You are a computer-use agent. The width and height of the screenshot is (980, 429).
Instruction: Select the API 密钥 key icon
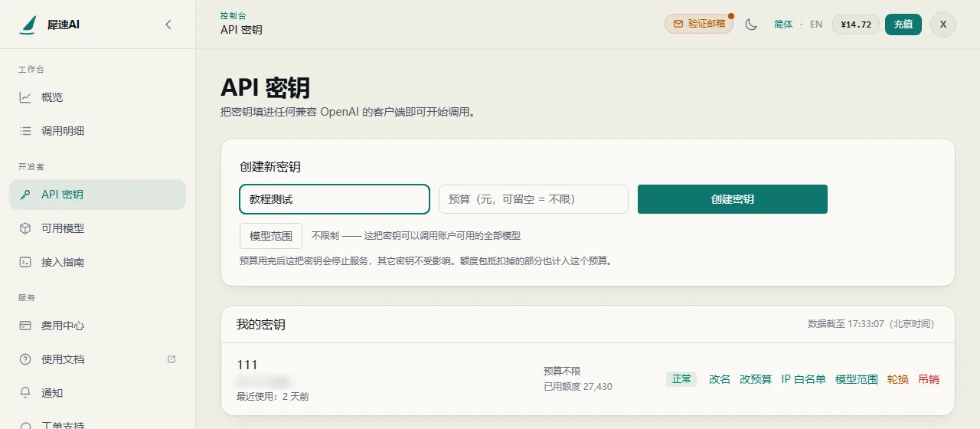click(25, 195)
